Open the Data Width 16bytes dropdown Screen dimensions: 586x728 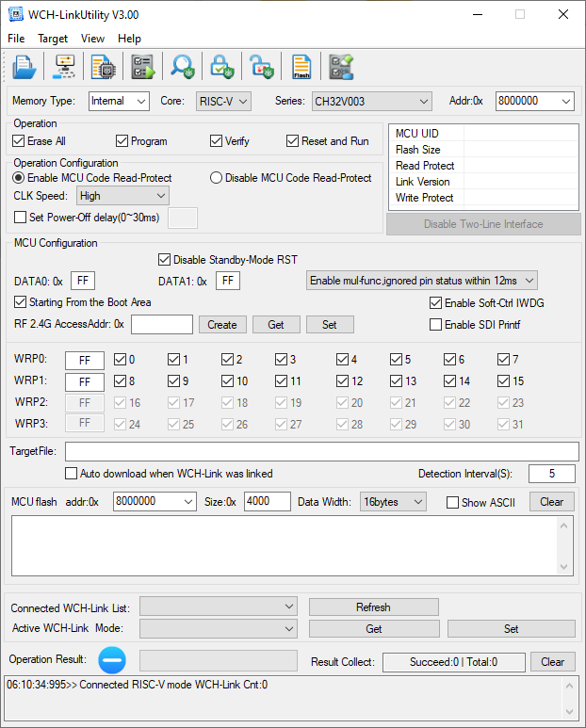pos(393,502)
